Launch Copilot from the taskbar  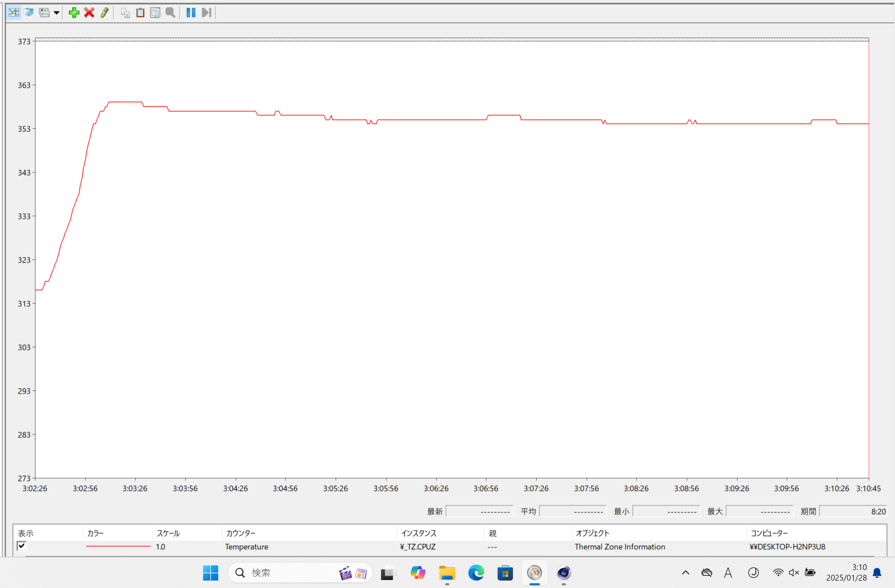[418, 573]
